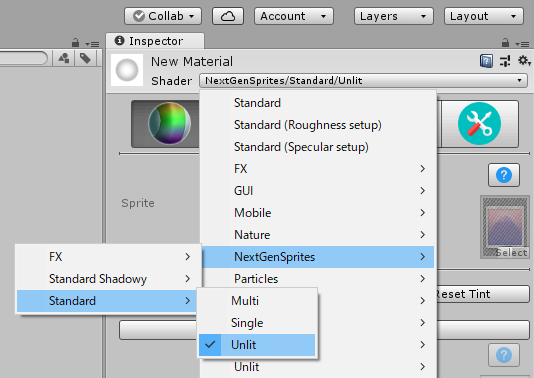Click the blue question mark help button
The height and width of the screenshot is (378, 534).
504,175
